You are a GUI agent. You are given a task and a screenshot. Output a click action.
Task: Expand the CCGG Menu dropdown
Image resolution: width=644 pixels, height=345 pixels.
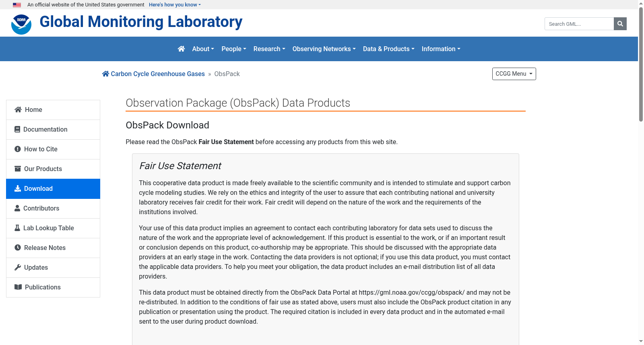click(x=514, y=74)
